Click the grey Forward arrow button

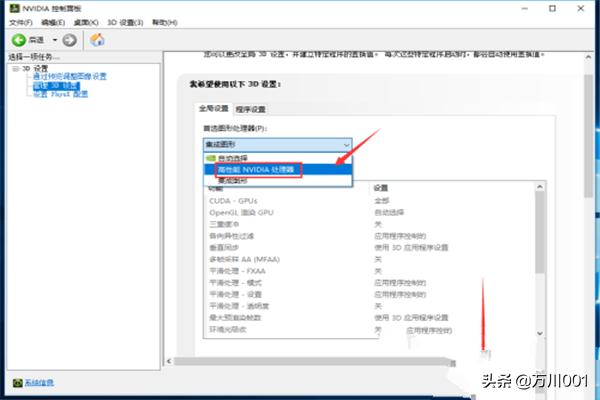pyautogui.click(x=69, y=40)
